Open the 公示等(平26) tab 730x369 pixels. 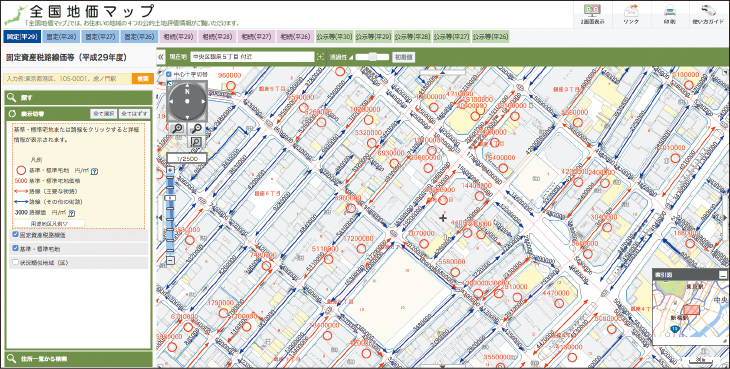[x=491, y=37]
